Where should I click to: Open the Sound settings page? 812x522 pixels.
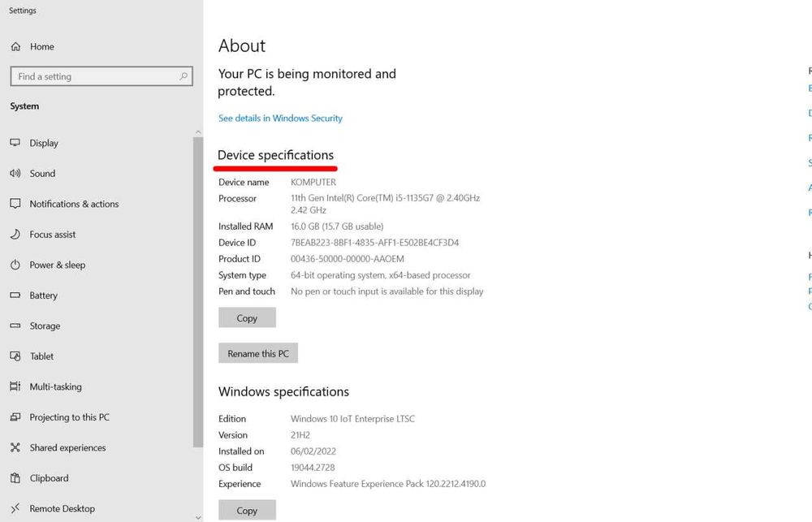click(98, 174)
